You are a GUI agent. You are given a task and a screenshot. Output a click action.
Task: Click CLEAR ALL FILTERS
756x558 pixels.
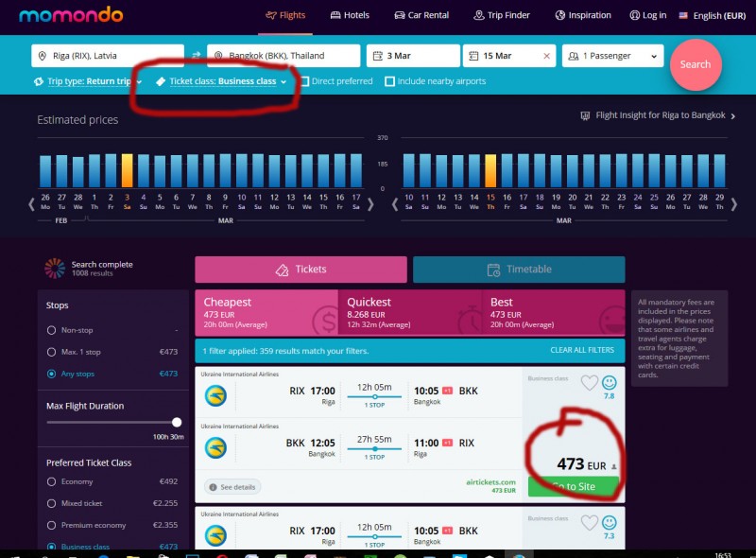tap(582, 350)
